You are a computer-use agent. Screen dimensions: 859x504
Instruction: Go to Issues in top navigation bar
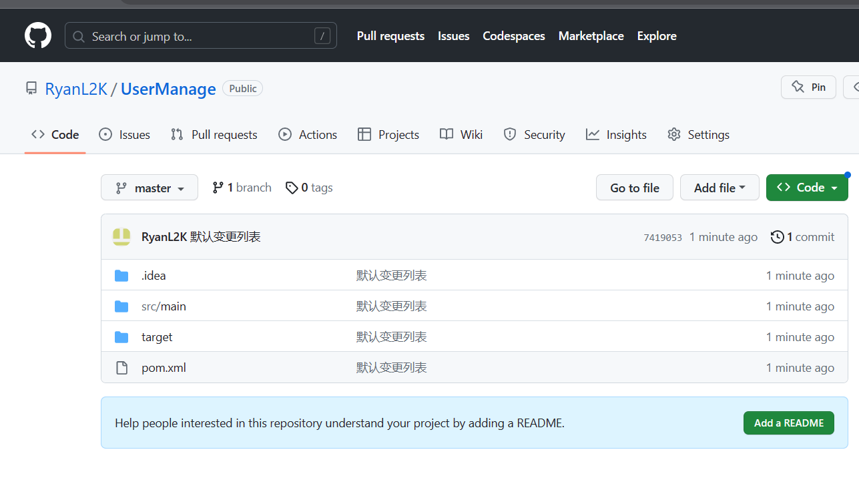[x=454, y=36]
